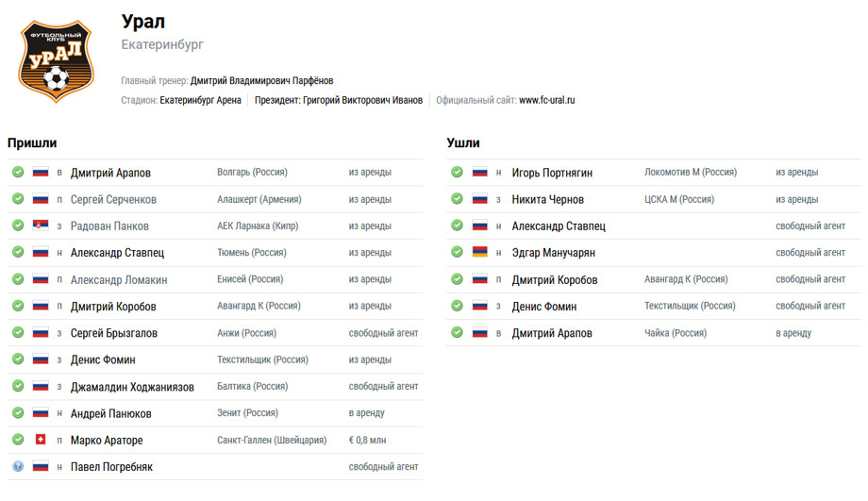Select the club Алашкерт (Армения) text

pos(259,199)
